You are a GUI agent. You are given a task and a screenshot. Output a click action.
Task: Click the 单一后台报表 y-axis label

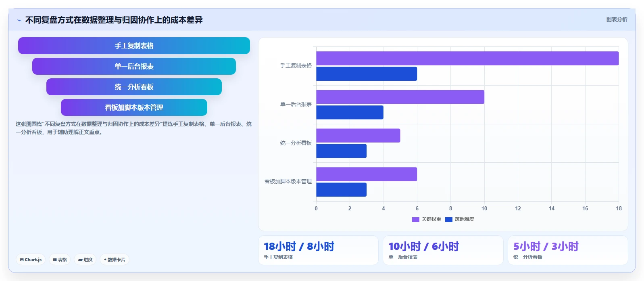click(296, 104)
